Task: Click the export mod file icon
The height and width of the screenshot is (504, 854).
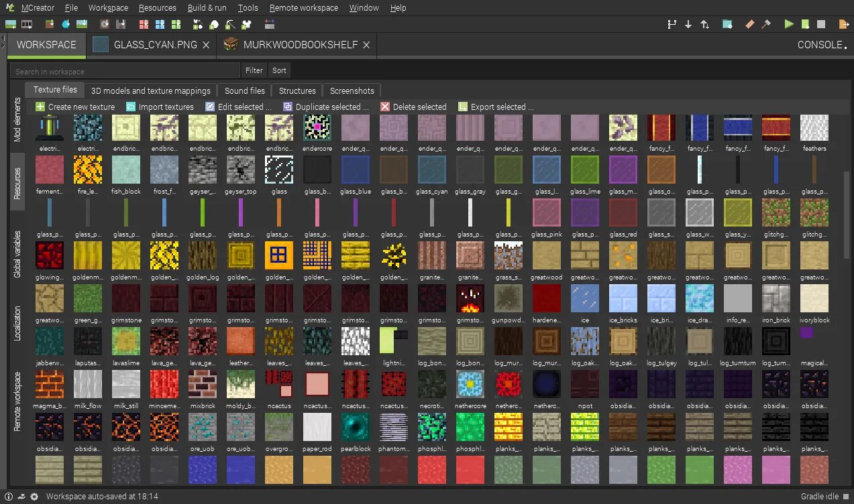Action: tap(844, 24)
